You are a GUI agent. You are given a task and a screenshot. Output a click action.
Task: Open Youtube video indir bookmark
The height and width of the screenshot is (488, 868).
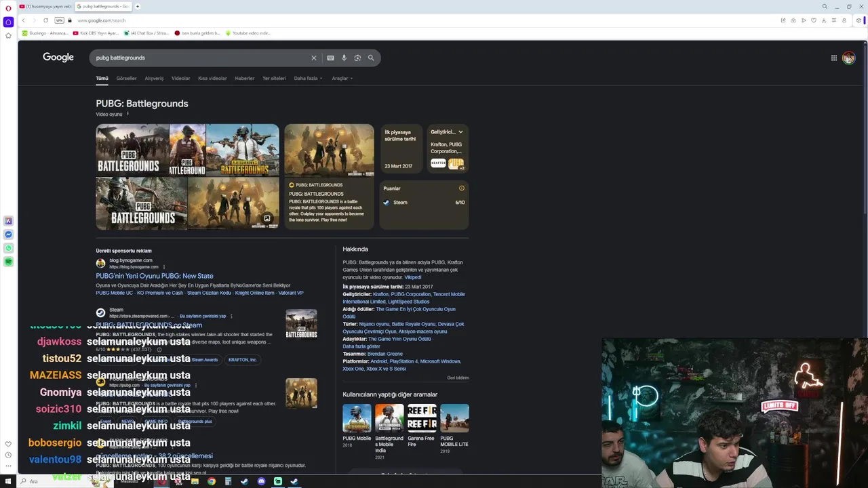click(248, 33)
